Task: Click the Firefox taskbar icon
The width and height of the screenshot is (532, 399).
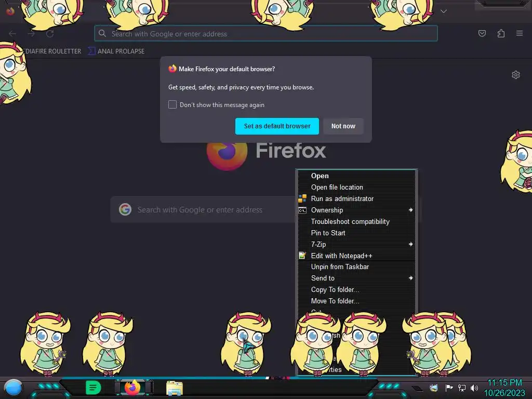Action: coord(132,388)
